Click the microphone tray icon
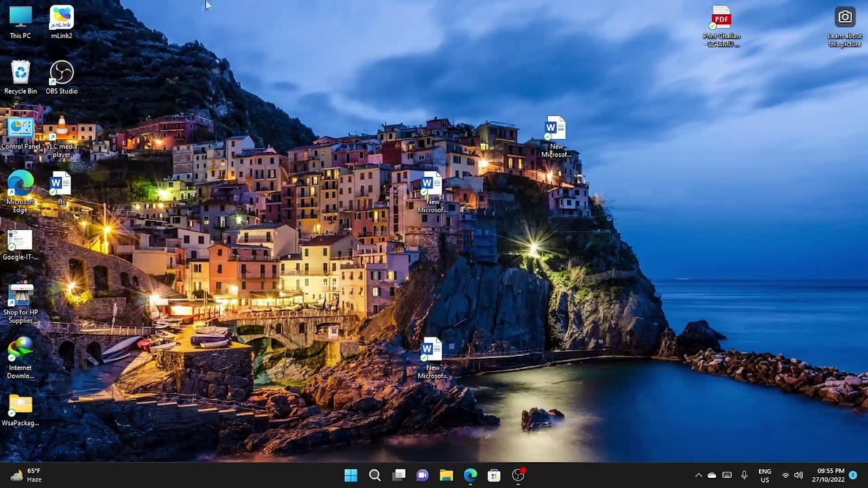This screenshot has height=488, width=868. (x=744, y=475)
